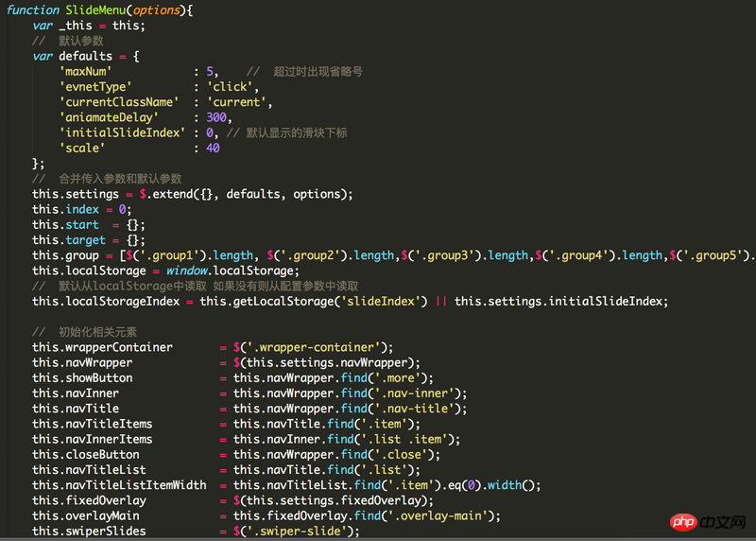Viewport: 756px width, 541px height.
Task: Click the scale value 40
Action: (213, 148)
